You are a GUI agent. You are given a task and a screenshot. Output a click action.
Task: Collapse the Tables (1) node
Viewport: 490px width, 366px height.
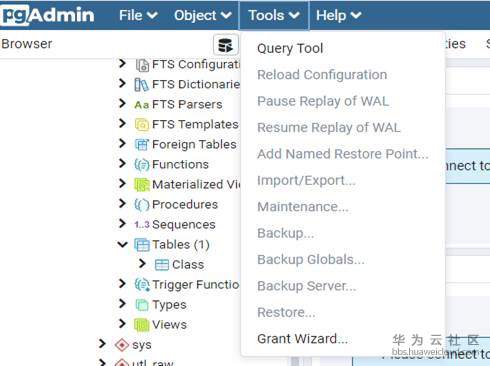122,244
